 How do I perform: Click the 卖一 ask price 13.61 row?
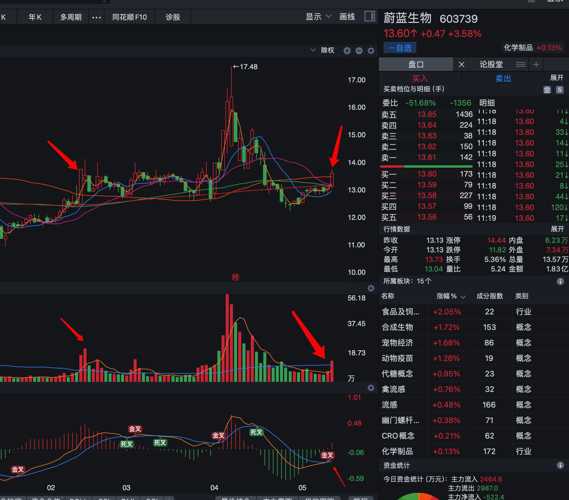[x=427, y=157]
